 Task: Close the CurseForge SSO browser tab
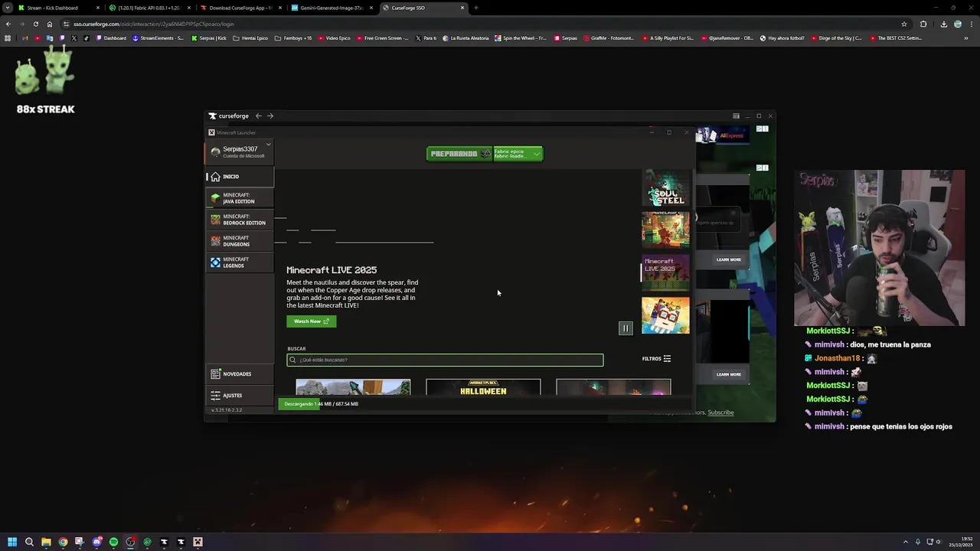point(462,8)
